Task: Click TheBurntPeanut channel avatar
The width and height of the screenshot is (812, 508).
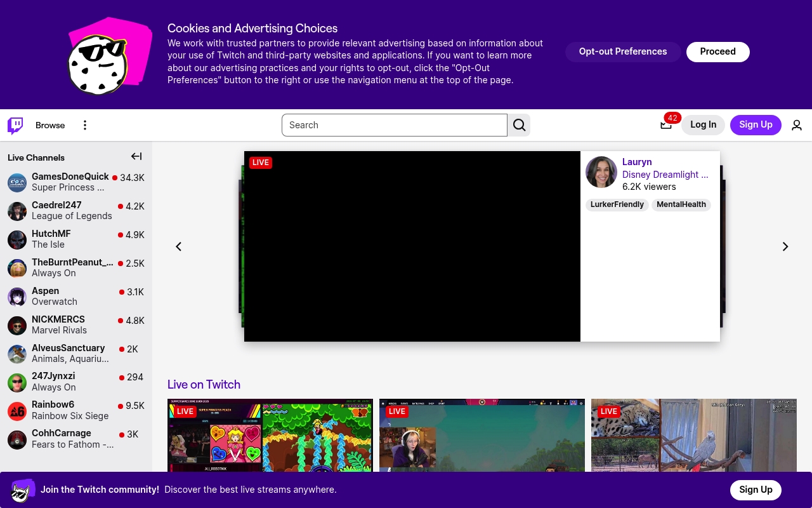Action: click(17, 269)
